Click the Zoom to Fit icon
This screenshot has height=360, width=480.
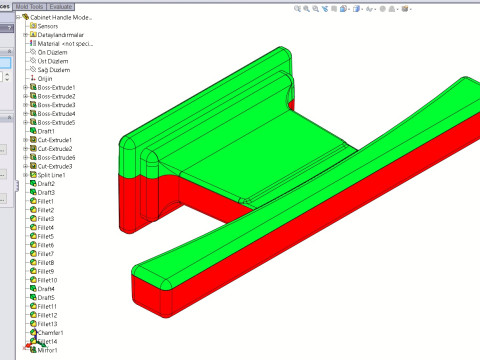297,9
